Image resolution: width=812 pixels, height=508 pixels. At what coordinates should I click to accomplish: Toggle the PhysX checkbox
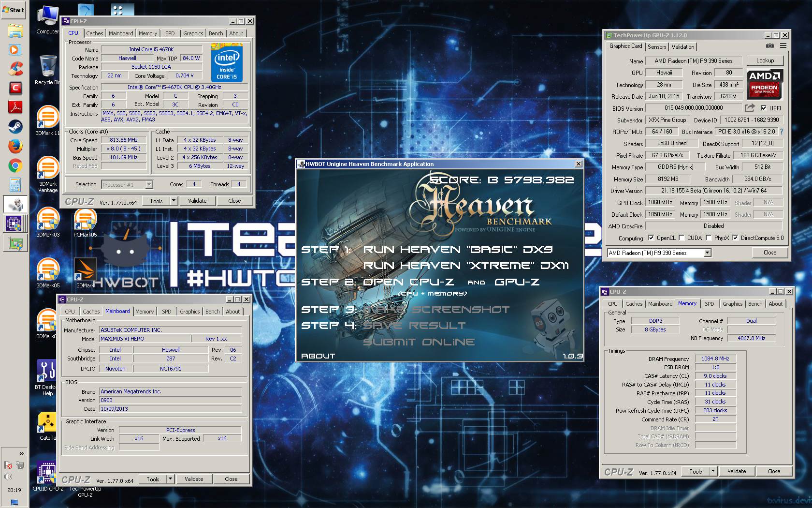709,238
